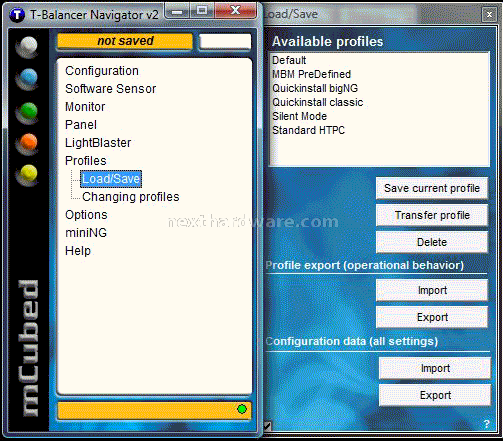Select the Quickinstall bigNG profile
Screen dimensions: 503x441
[x=315, y=88]
